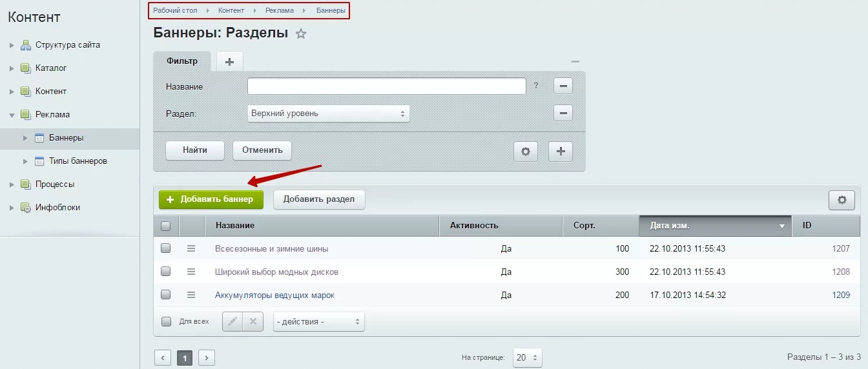The height and width of the screenshot is (369, 868).
Task: Click the Найти button
Action: 195,150
